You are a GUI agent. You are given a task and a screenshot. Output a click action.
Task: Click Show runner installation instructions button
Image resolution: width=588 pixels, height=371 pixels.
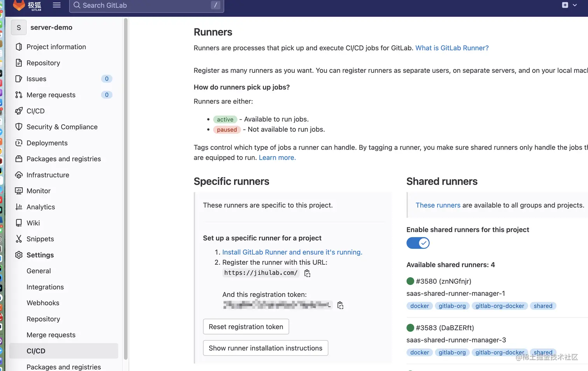266,348
